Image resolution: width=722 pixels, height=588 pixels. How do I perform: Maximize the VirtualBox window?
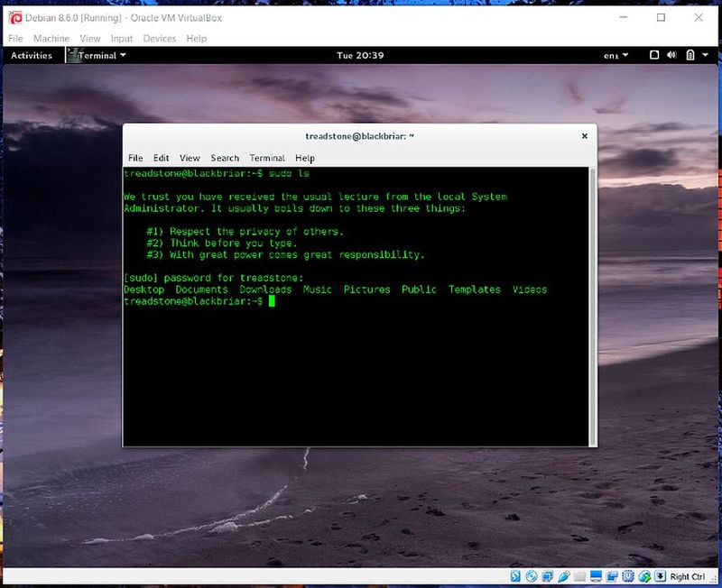(x=661, y=17)
